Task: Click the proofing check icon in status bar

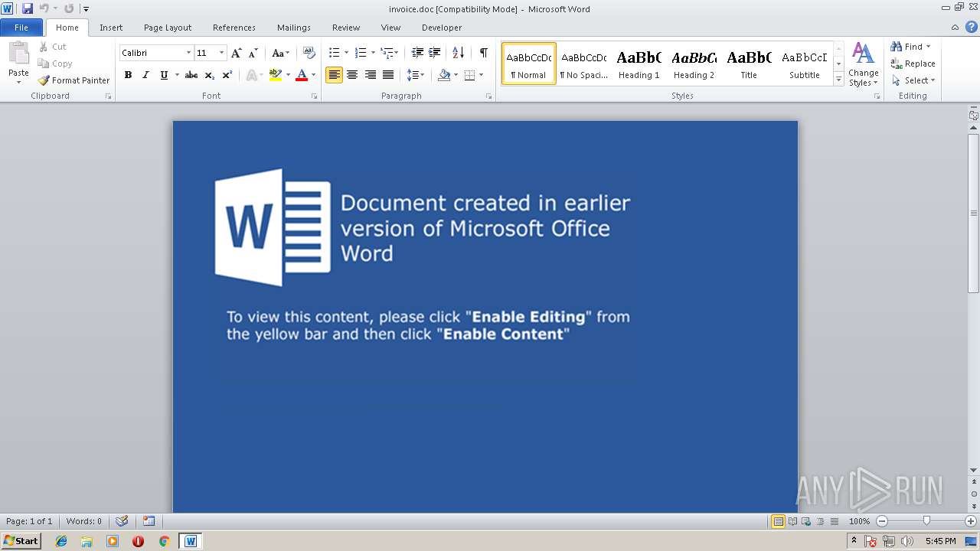Action: (x=122, y=521)
